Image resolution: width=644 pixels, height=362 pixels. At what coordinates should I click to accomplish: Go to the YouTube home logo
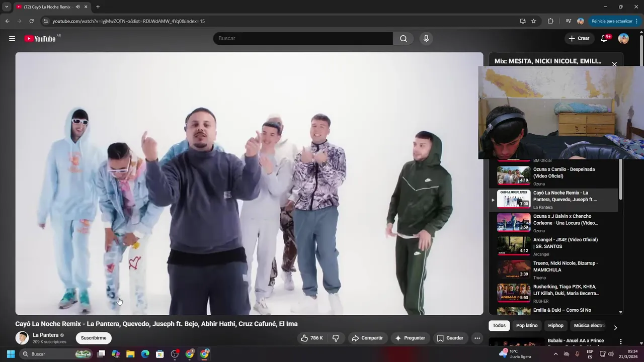click(40, 39)
